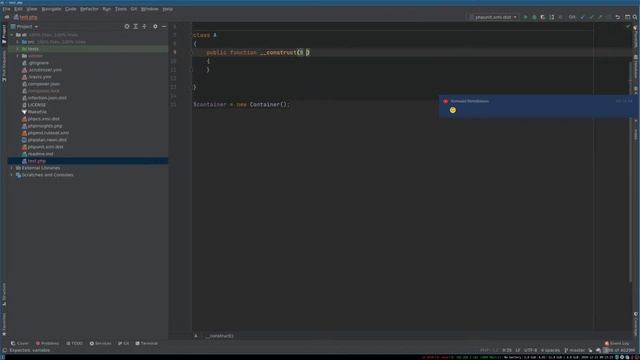Expand External Libraries node arrow

coord(12,168)
